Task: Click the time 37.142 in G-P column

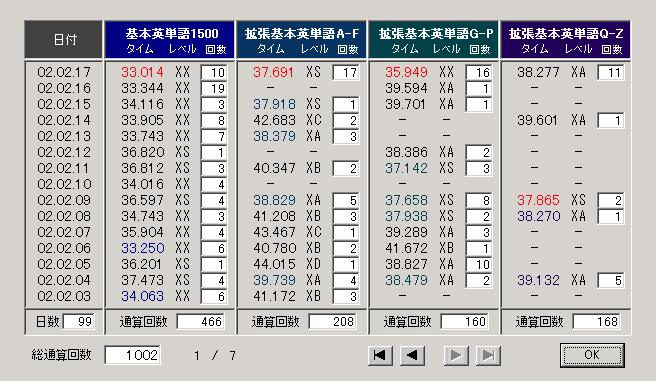Action: [x=406, y=168]
